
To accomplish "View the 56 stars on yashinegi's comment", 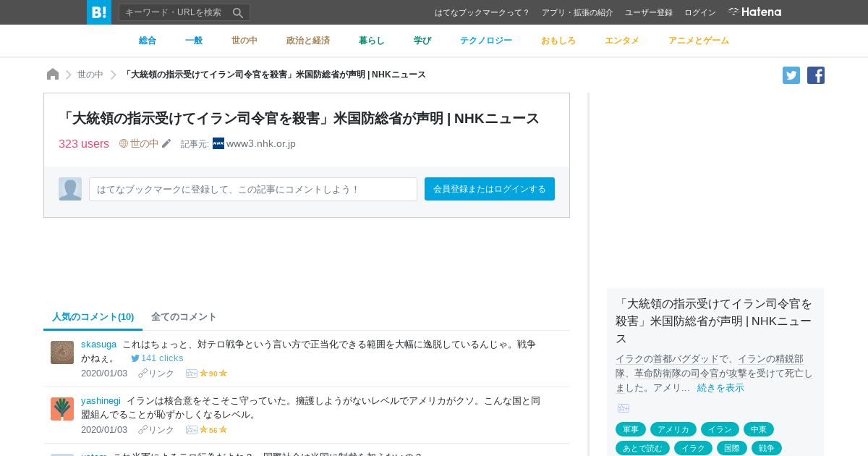I will pyautogui.click(x=213, y=430).
